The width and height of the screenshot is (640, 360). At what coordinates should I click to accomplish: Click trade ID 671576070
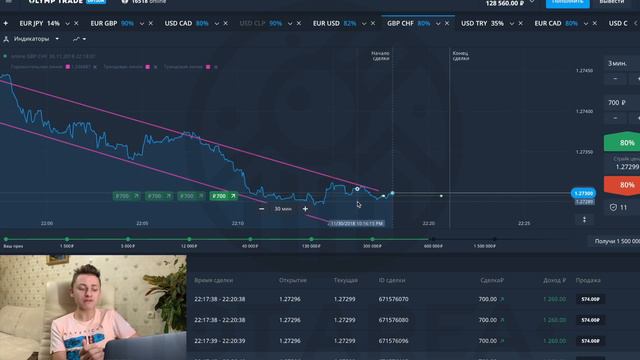click(x=393, y=299)
